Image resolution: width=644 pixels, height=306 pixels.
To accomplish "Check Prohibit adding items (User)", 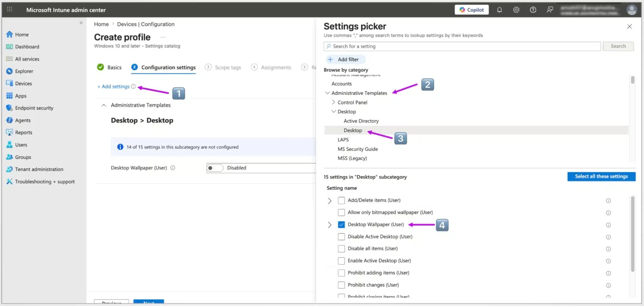I will tap(341, 273).
